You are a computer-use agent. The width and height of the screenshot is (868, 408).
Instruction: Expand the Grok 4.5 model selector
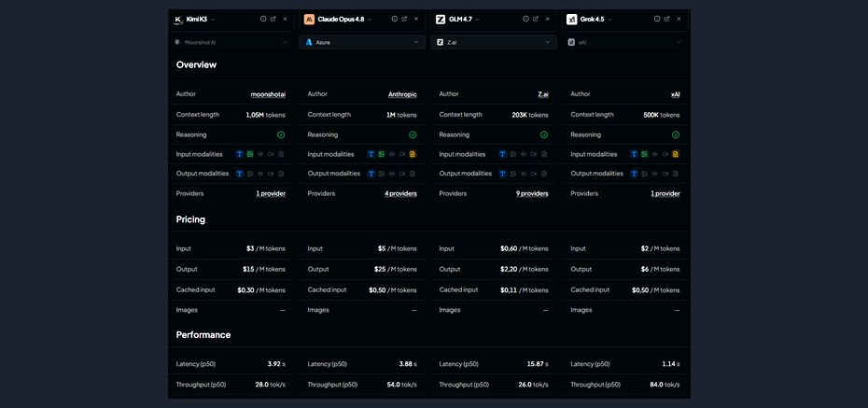pyautogui.click(x=610, y=20)
